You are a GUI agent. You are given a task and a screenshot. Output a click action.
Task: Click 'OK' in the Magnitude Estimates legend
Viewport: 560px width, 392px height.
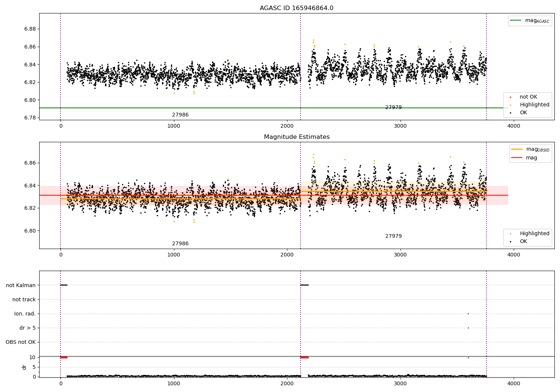523,242
